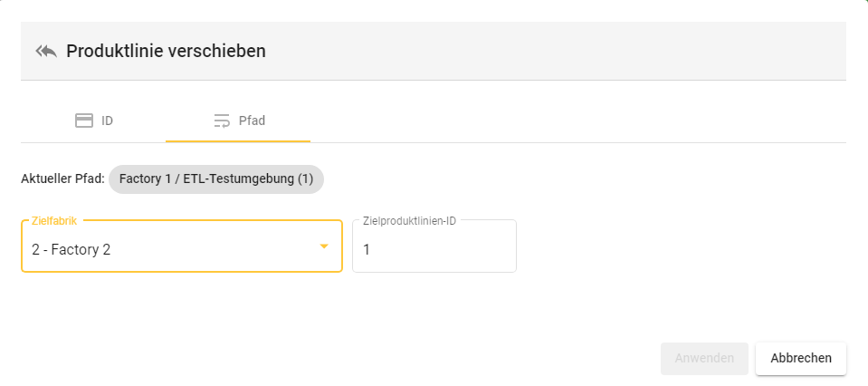Click the wrap-text icon on Pfad tab
Image resolution: width=868 pixels, height=386 pixels.
pyautogui.click(x=222, y=121)
